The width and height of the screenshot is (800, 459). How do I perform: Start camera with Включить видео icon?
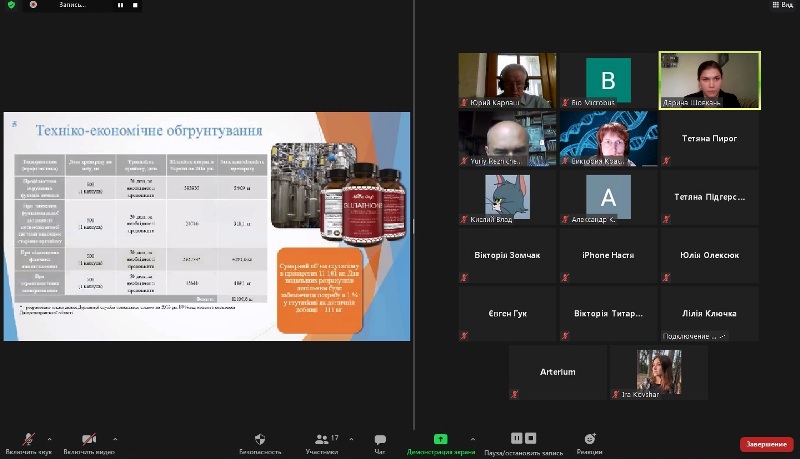coord(89,439)
